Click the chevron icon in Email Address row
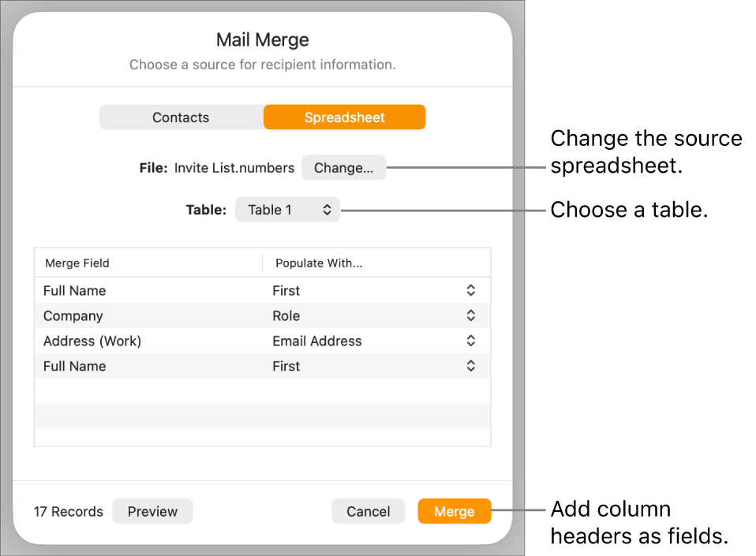 click(x=470, y=341)
